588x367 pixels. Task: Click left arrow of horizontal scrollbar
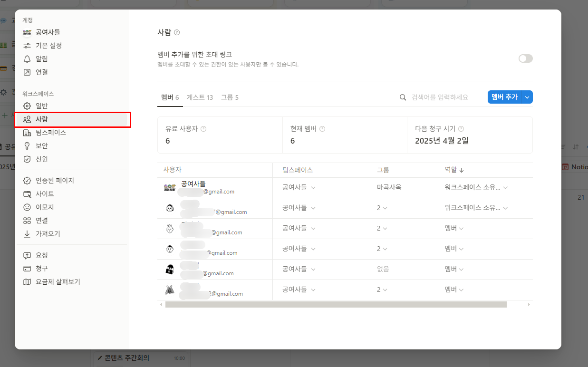[x=161, y=304]
